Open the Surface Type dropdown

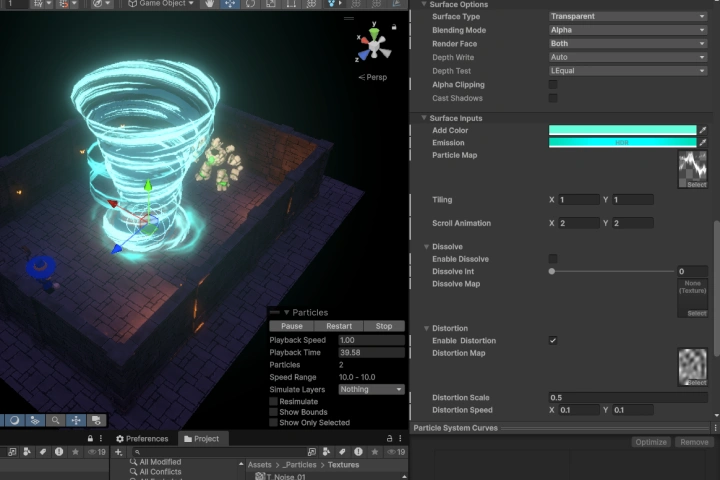tap(628, 17)
